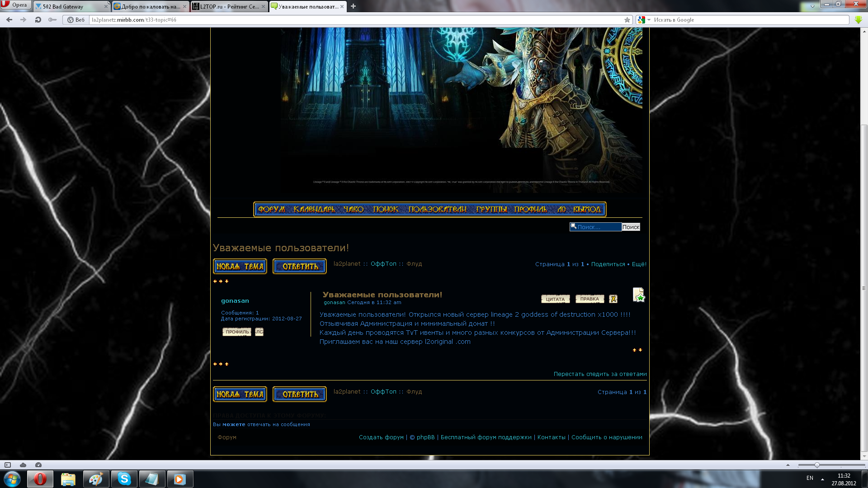Click the Веб site badge in the address bar

tap(76, 20)
